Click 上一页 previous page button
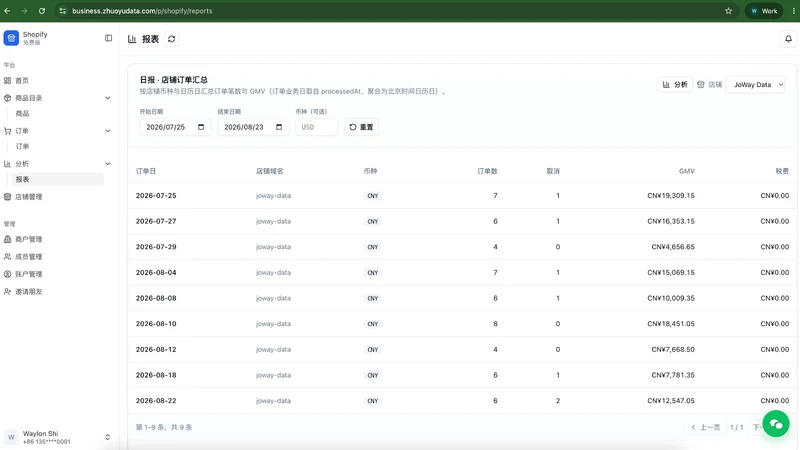800x450 pixels. click(x=706, y=427)
